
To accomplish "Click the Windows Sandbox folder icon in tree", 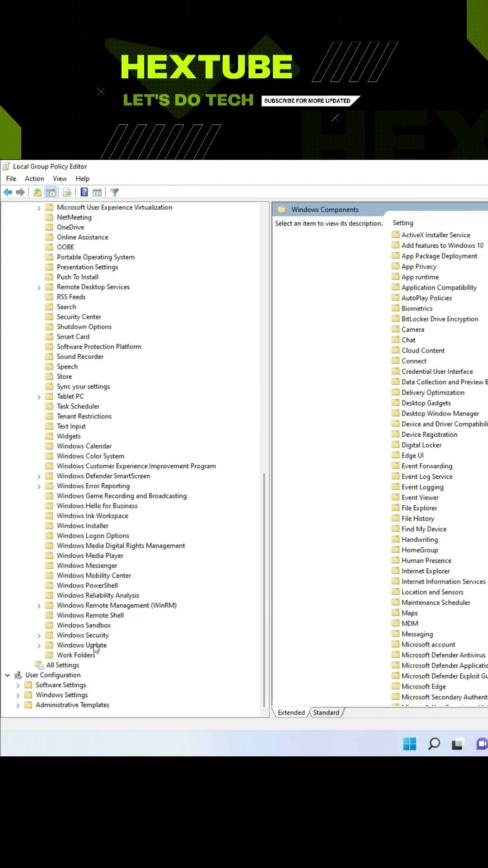I will (x=50, y=625).
